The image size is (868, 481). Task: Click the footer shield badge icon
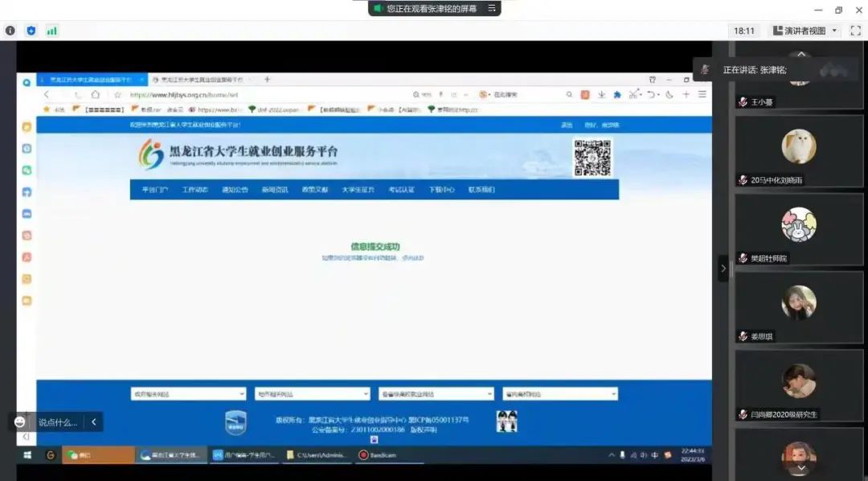coord(235,423)
